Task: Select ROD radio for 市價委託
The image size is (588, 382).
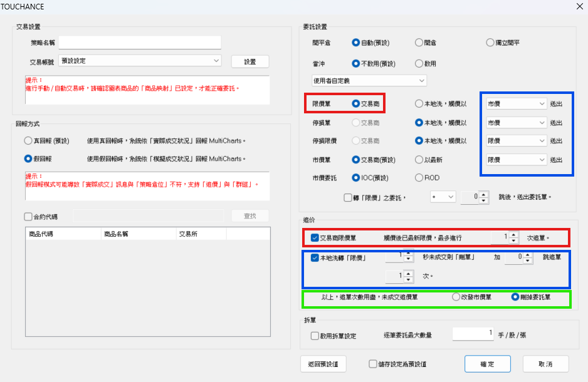Action: 419,178
